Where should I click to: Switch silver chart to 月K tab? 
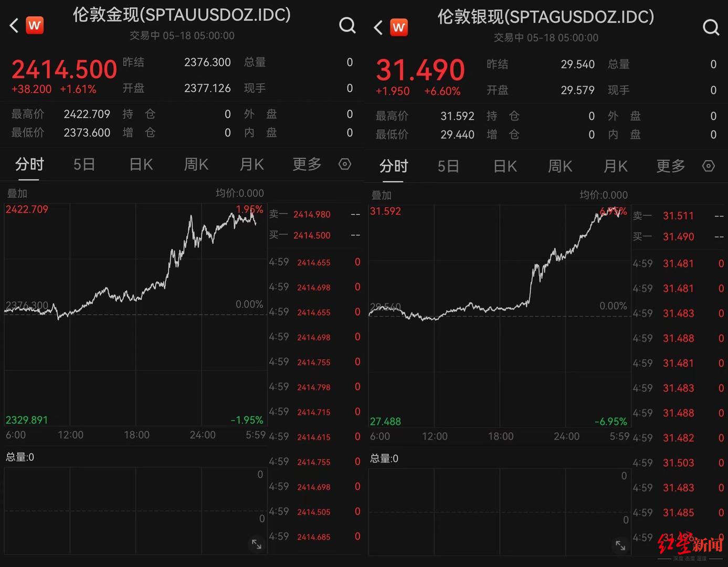click(616, 167)
